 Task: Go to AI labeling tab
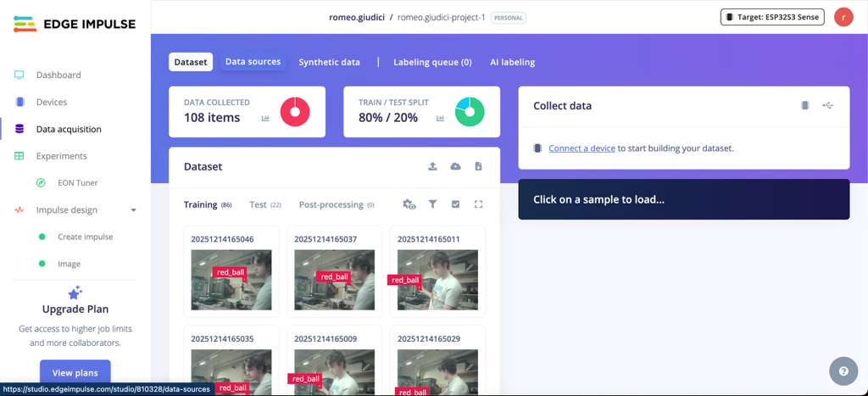click(x=512, y=62)
